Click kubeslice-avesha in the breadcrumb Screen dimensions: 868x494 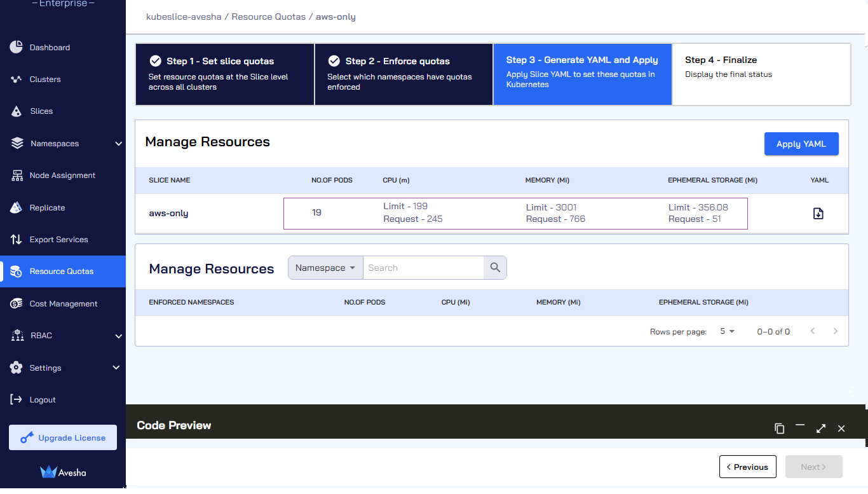(184, 17)
